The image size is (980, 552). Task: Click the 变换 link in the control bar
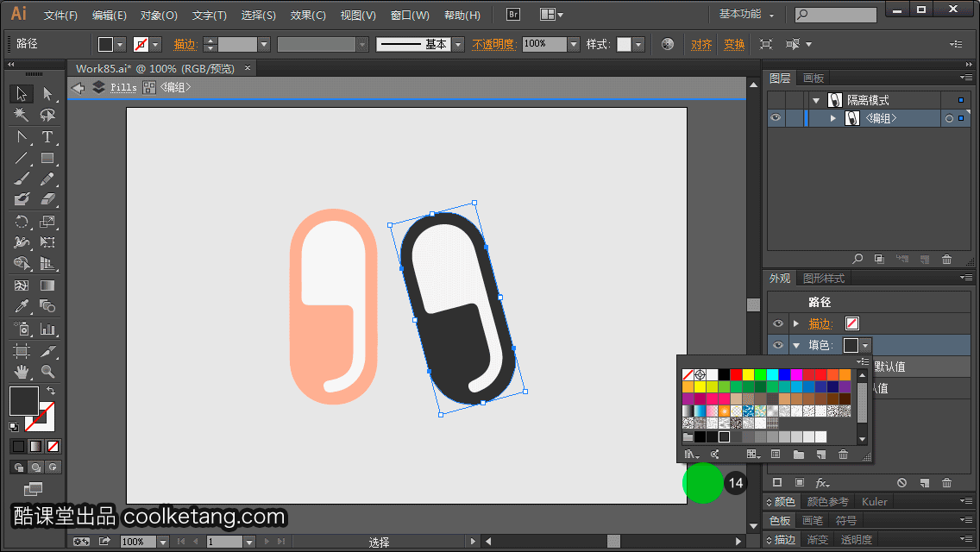click(x=734, y=44)
